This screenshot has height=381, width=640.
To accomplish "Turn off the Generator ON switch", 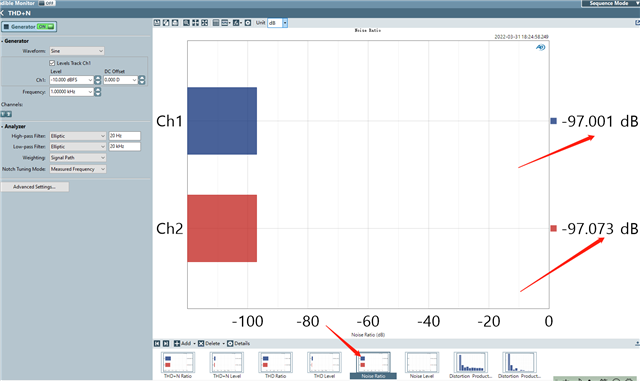I will click(x=45, y=27).
